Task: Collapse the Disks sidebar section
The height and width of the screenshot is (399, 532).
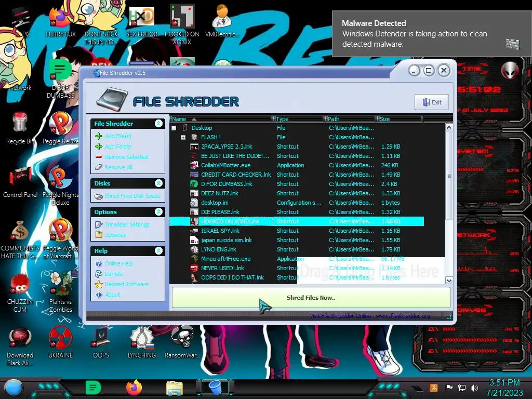Action: pos(158,183)
